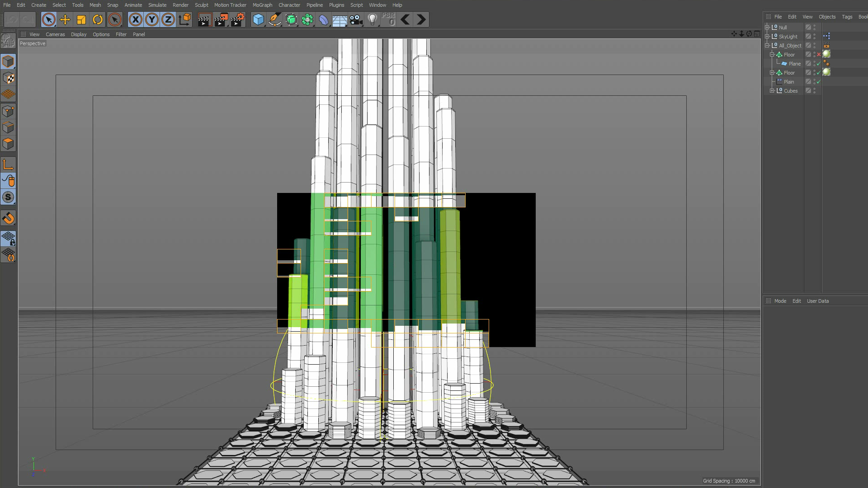
Task: Expand the Cubes null in tree
Action: [x=772, y=91]
